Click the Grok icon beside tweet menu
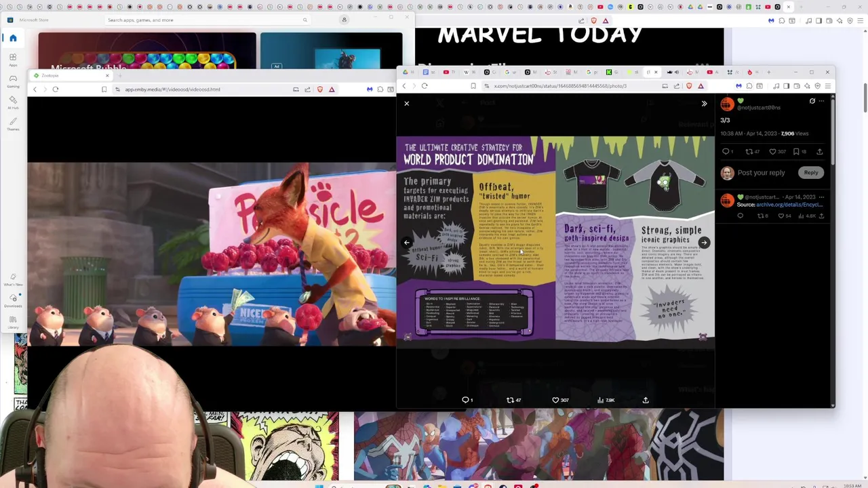This screenshot has height=488, width=868. pos(812,101)
